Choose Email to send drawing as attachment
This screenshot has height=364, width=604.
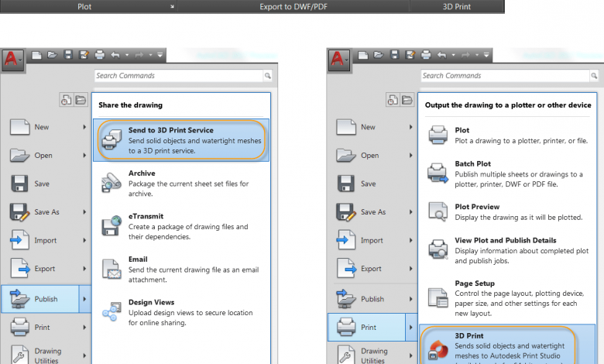coord(181,270)
